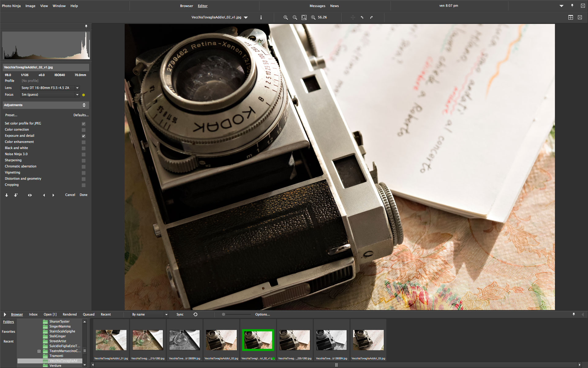Open the Distortion and geometry adjustment
This screenshot has width=588, height=368.
click(23, 179)
